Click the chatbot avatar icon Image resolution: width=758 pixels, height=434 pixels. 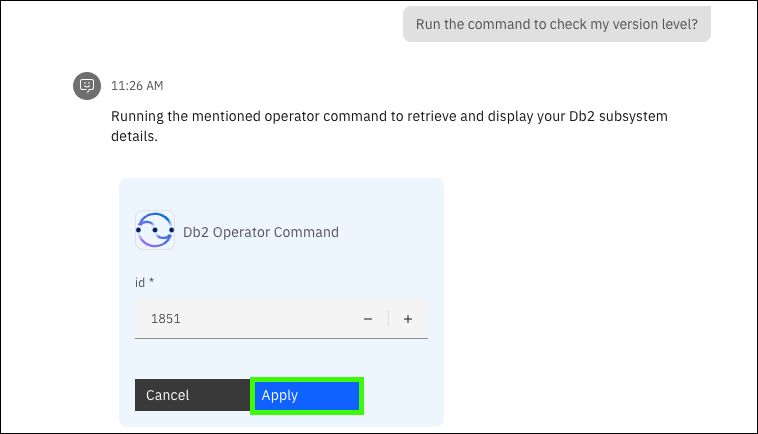point(87,86)
